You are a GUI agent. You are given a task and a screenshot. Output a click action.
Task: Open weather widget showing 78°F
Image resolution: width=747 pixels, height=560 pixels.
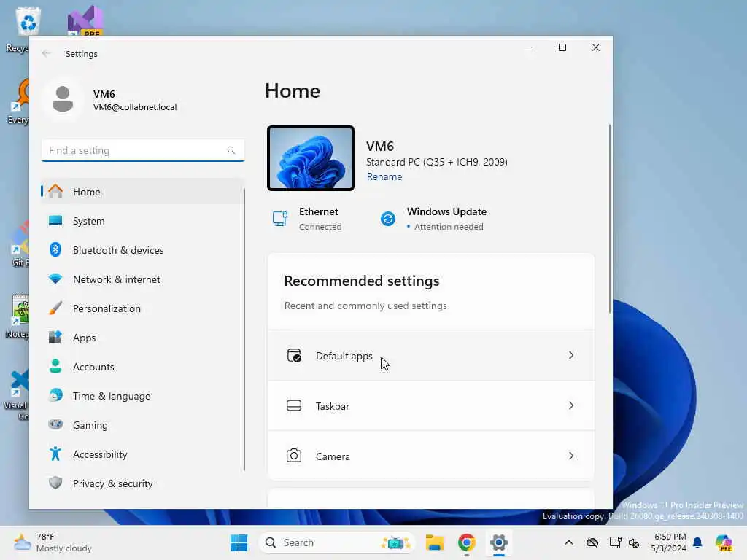(53, 542)
